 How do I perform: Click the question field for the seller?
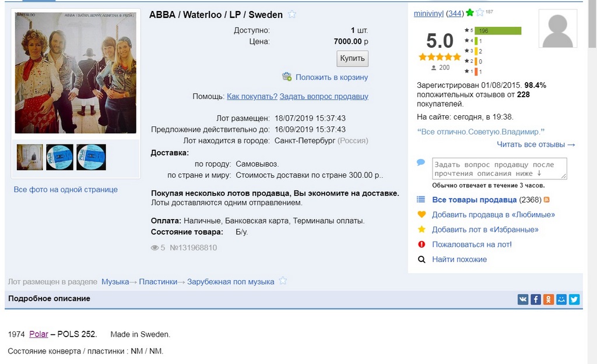coord(499,169)
